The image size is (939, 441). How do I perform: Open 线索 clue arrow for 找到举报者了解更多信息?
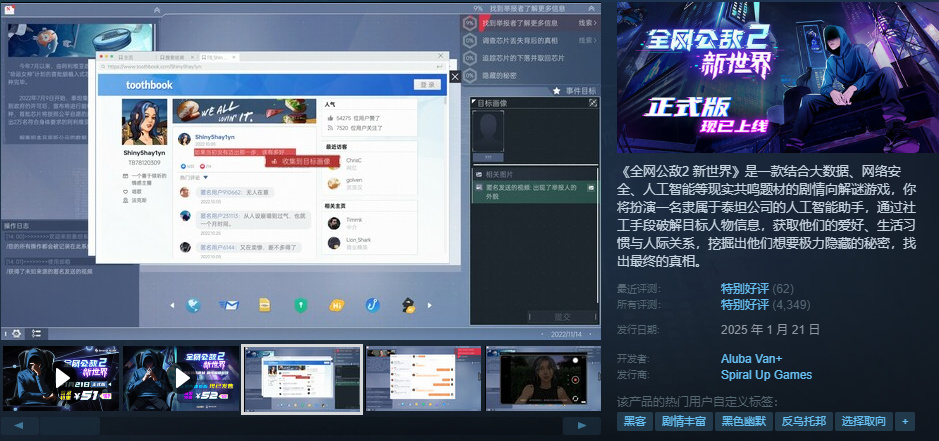(587, 23)
